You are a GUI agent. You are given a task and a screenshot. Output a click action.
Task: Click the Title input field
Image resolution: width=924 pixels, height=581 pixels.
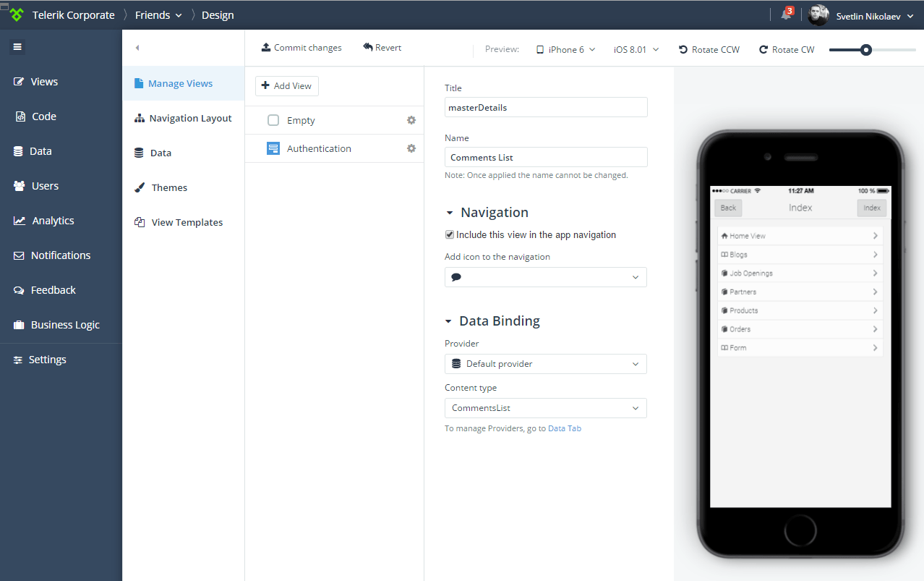click(545, 107)
